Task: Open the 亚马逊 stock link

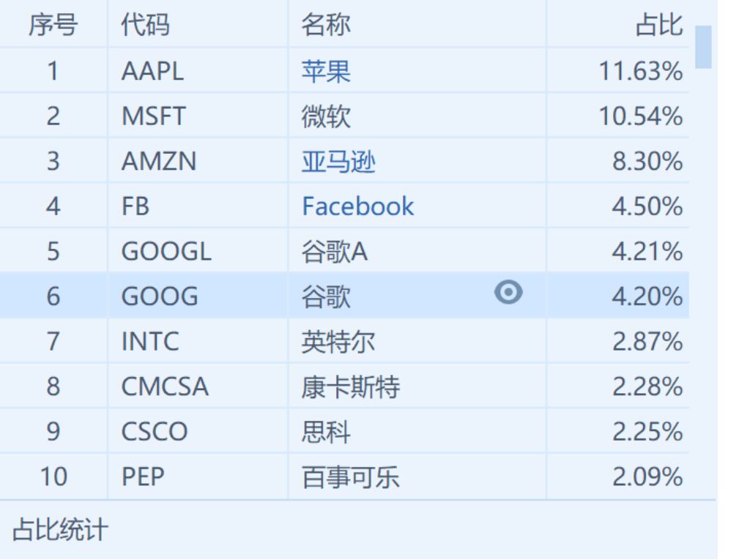Action: 338,162
